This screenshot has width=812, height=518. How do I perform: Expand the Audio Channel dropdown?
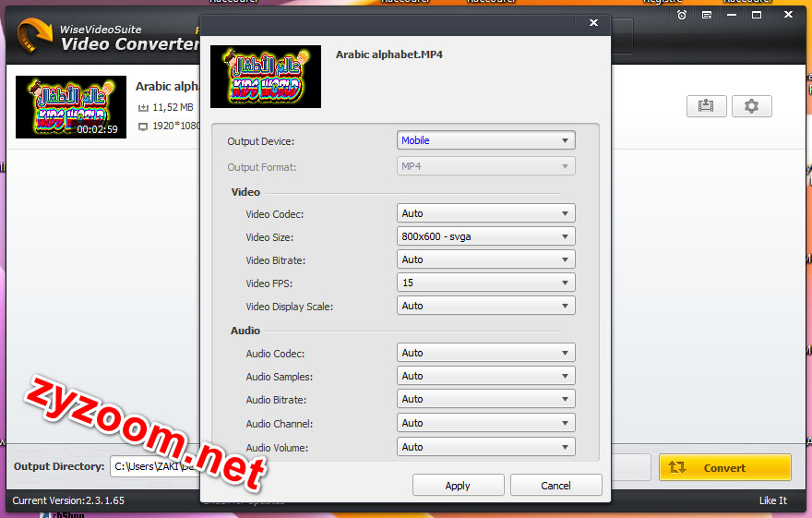(x=485, y=423)
